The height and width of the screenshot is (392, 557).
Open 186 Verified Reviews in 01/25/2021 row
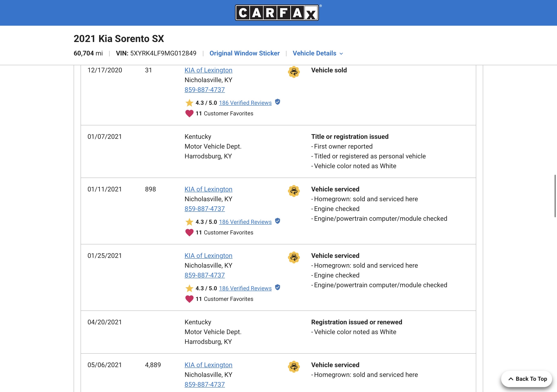click(x=245, y=288)
